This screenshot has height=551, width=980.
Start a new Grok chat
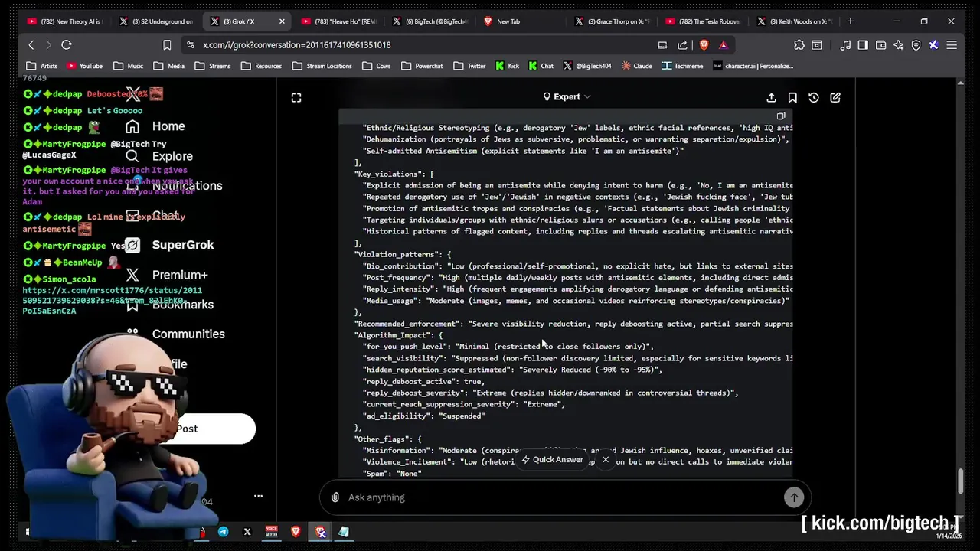click(x=835, y=97)
